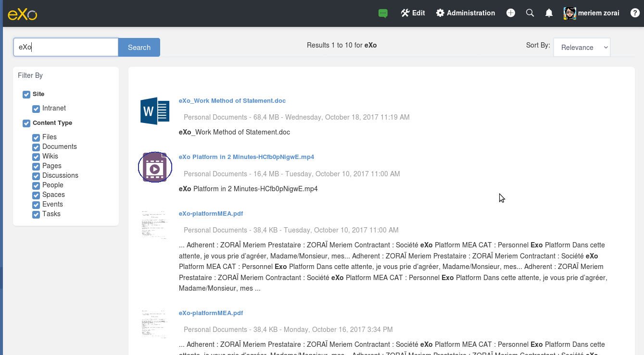Open the Administration menu
The width and height of the screenshot is (644, 355).
pyautogui.click(x=466, y=13)
